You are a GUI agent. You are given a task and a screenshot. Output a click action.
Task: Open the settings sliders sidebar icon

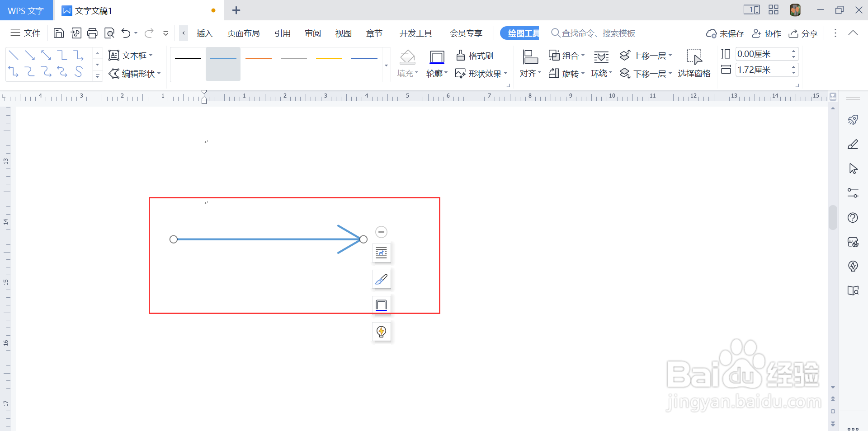853,193
